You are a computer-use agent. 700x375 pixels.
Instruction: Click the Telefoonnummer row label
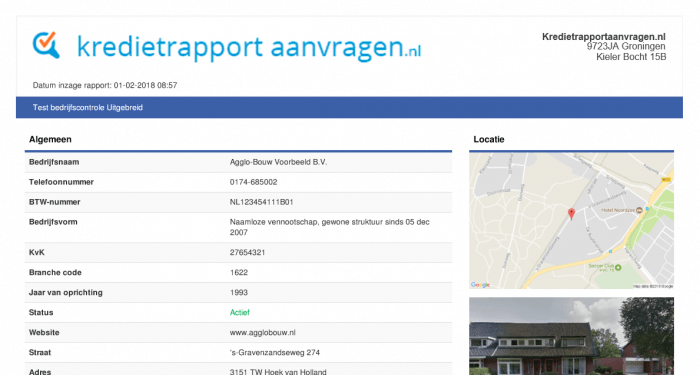(61, 182)
